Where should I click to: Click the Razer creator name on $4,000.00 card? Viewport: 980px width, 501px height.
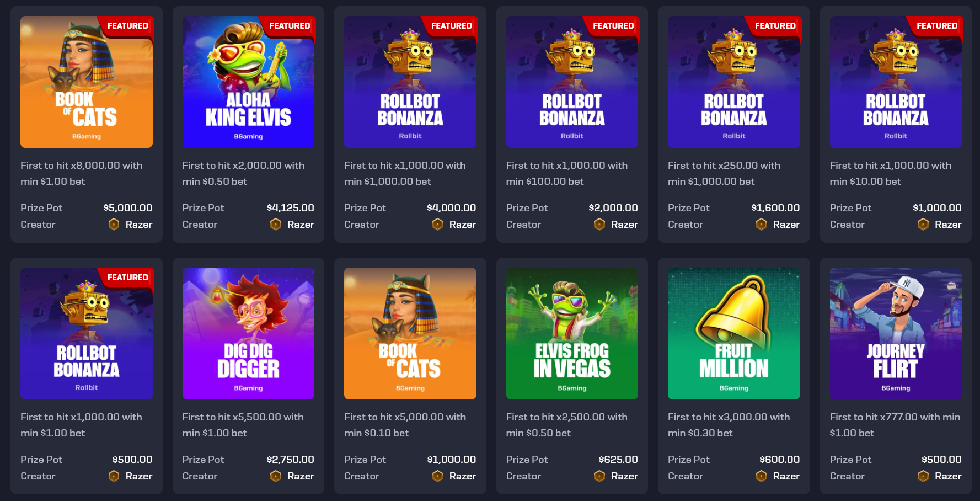[462, 225]
